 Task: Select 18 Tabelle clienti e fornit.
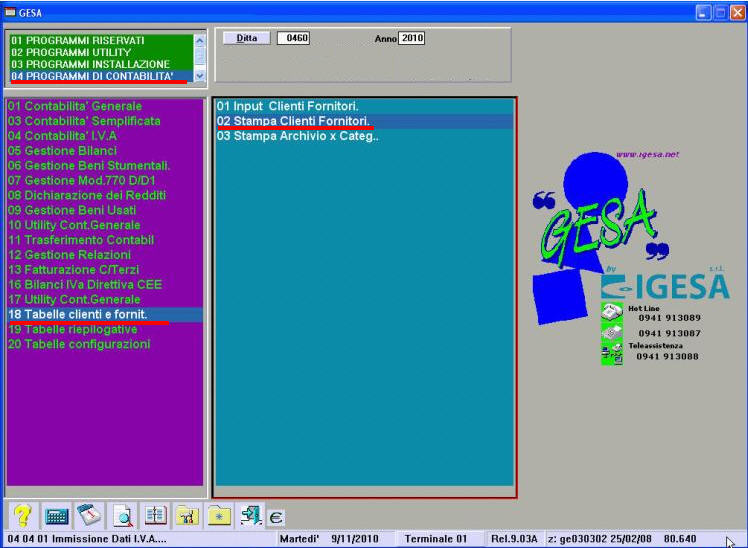point(105,314)
